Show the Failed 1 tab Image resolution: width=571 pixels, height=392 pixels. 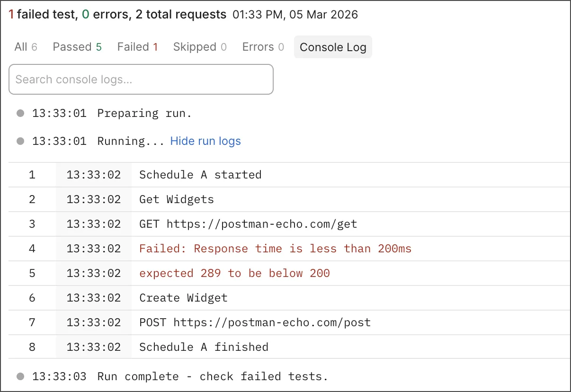tap(137, 47)
